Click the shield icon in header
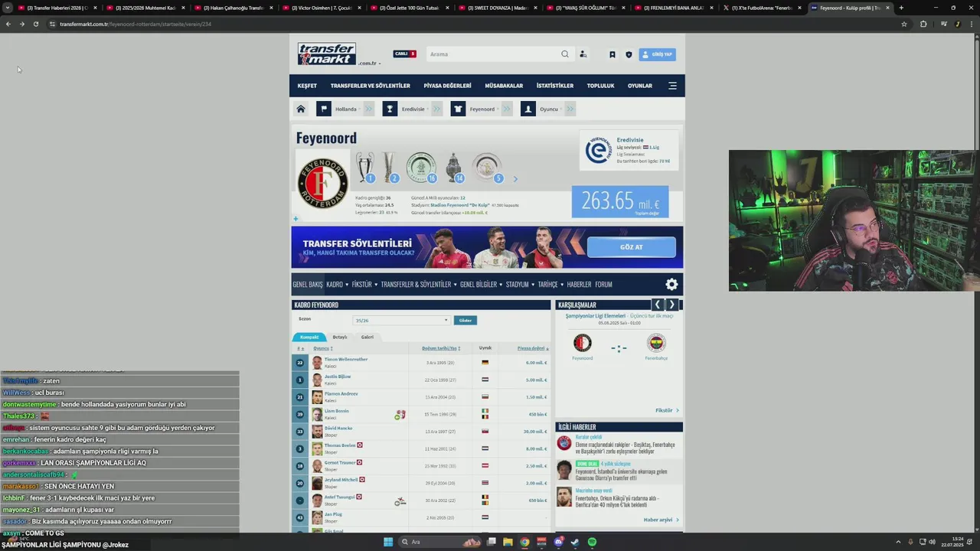The image size is (980, 551). pyautogui.click(x=629, y=54)
